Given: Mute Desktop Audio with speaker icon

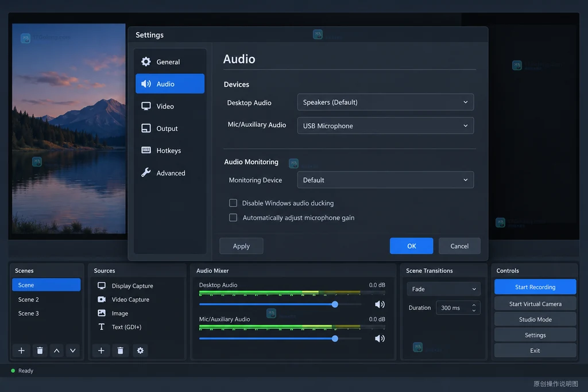Looking at the screenshot, I should pos(380,304).
